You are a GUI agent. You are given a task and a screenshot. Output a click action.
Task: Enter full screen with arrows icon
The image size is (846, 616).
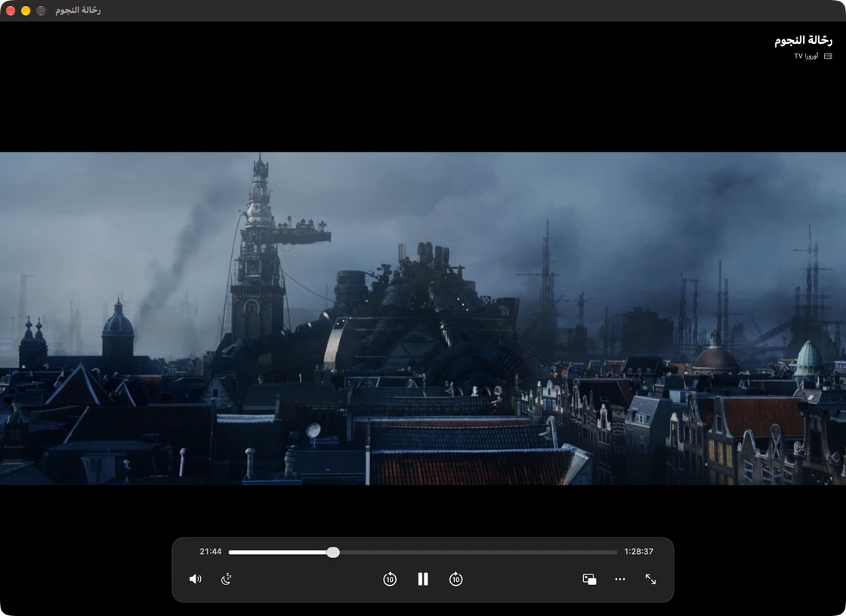(650, 579)
